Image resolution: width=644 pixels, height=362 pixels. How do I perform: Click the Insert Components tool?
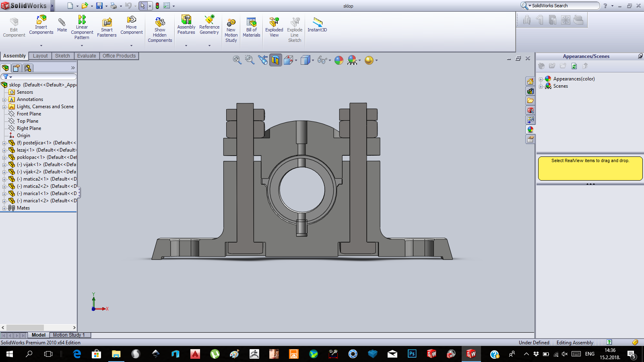[x=41, y=25]
